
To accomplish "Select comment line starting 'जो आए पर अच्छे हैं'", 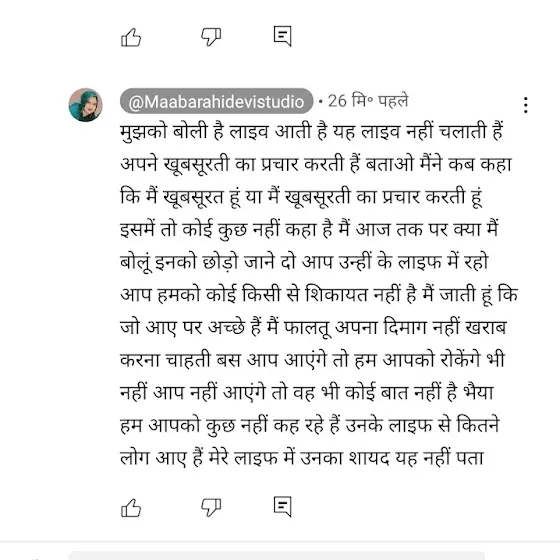I will [313, 328].
